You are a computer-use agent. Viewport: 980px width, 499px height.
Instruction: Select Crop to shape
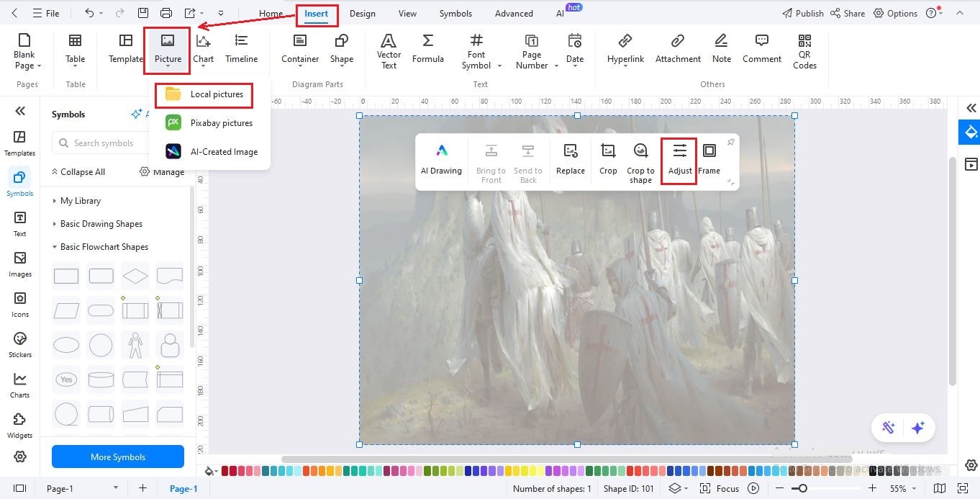[640, 162]
